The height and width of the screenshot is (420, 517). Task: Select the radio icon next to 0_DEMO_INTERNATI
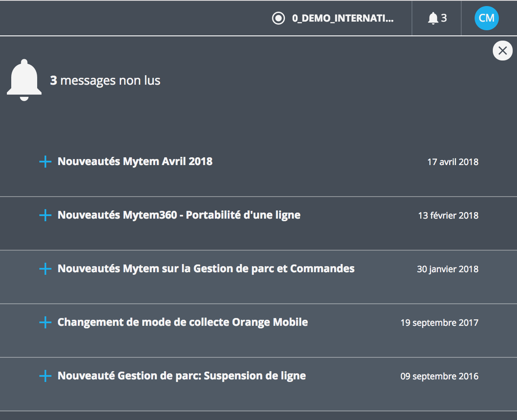(278, 18)
